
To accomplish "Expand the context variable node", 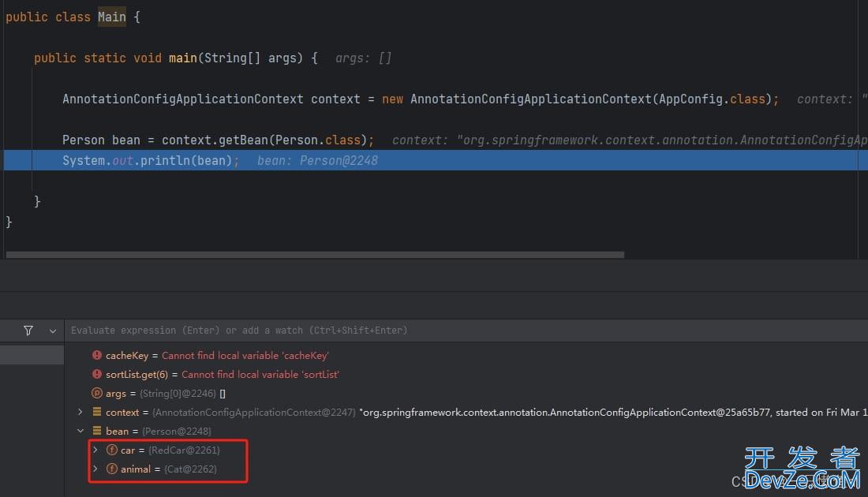I will click(x=80, y=413).
